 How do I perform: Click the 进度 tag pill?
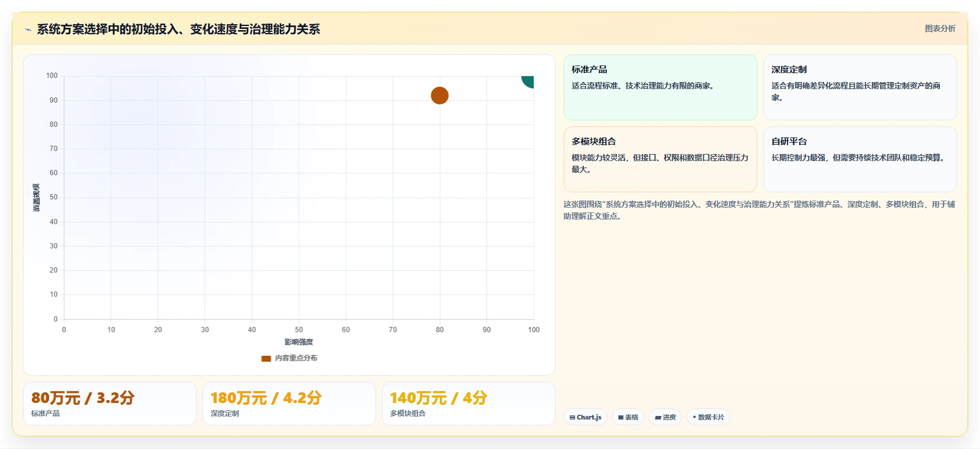[665, 417]
